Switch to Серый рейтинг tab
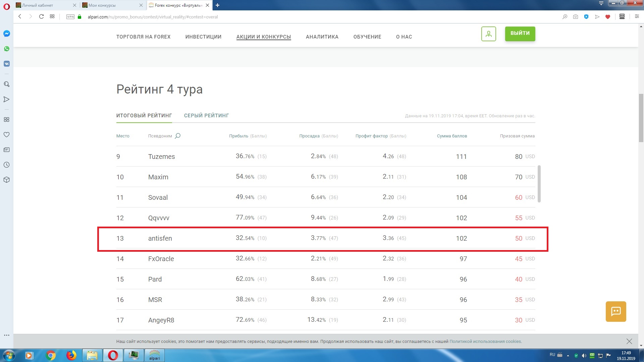This screenshot has width=644, height=362. tap(206, 116)
